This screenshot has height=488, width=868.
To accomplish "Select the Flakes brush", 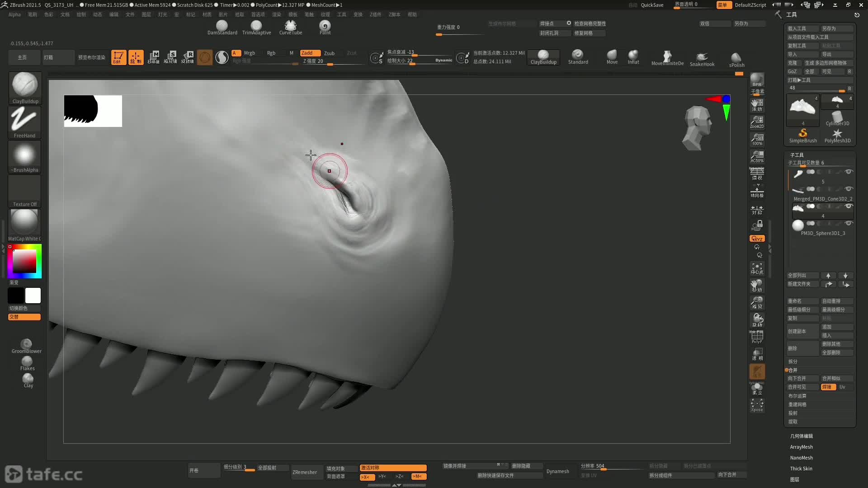I will 27,363.
